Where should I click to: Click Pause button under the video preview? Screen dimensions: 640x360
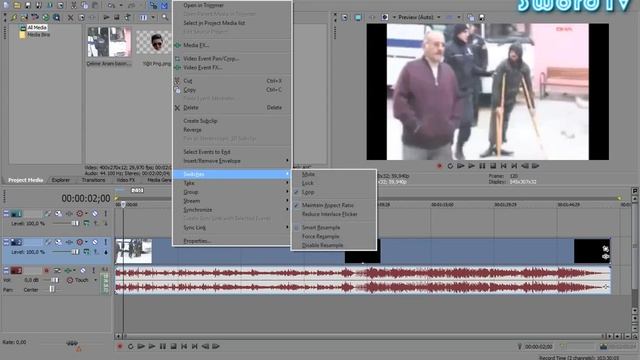pyautogui.click(x=482, y=166)
